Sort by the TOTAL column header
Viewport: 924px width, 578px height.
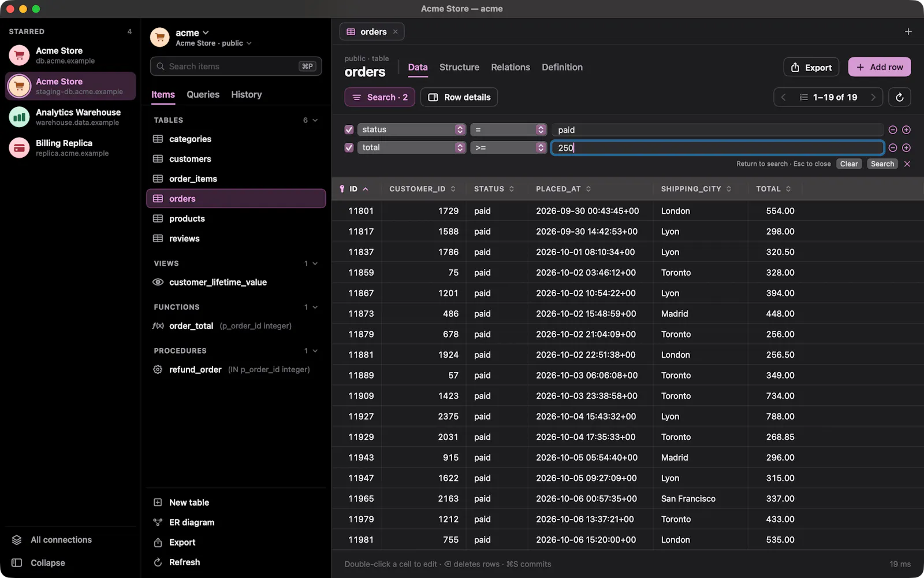(x=773, y=189)
